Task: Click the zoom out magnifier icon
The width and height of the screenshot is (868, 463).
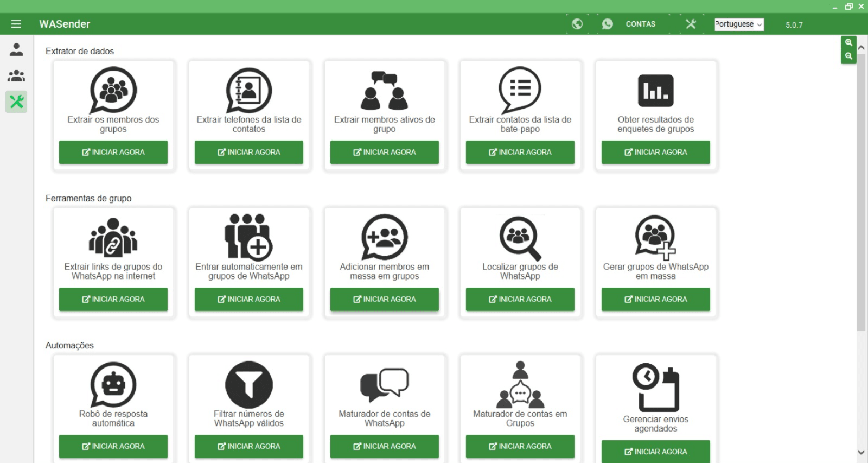Action: (x=848, y=56)
